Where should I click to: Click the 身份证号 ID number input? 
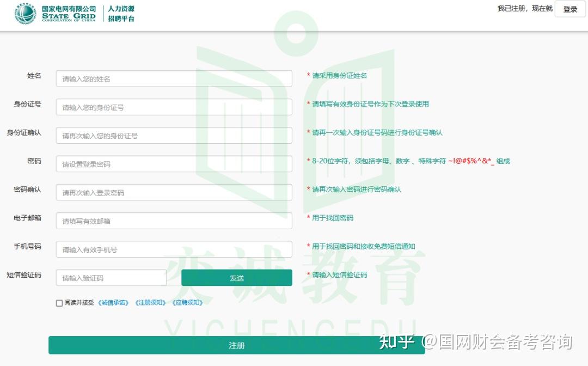[x=174, y=107]
